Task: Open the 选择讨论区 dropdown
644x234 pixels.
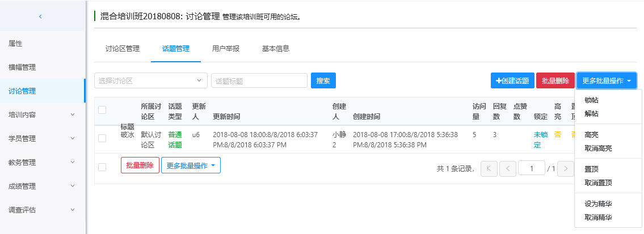Action: (150, 81)
